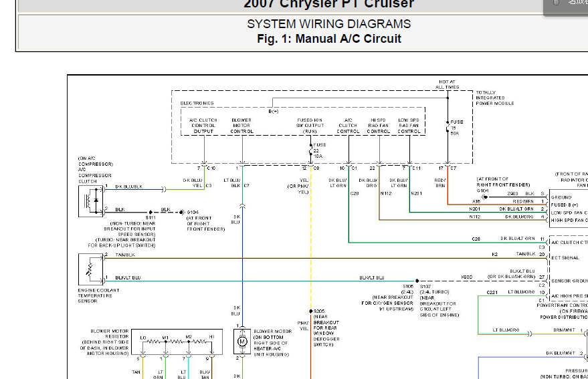Click the 'Z903' circuit label

(x=512, y=194)
